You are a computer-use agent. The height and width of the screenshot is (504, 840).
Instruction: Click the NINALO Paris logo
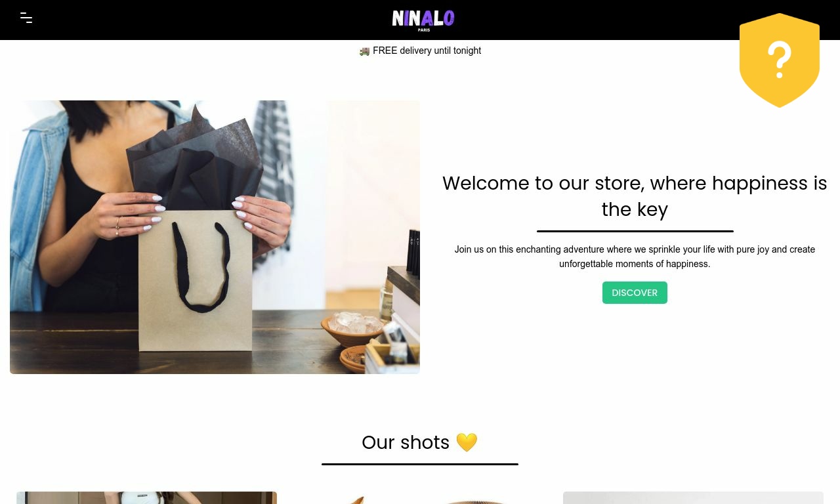click(423, 20)
